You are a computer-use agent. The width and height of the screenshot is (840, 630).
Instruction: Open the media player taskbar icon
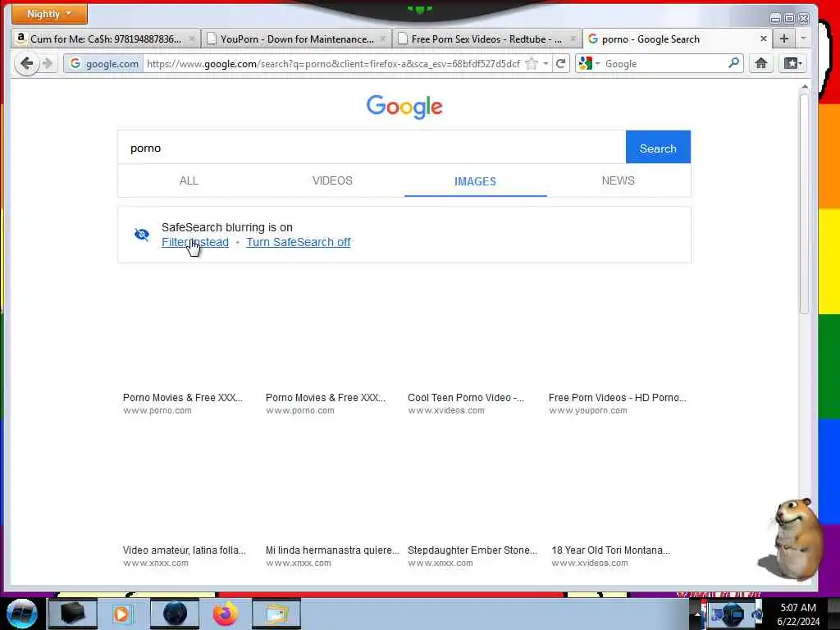click(x=121, y=614)
